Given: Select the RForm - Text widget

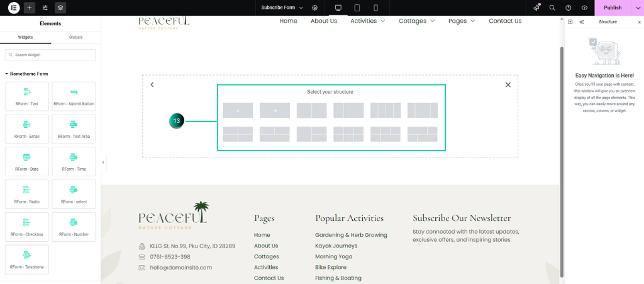Looking at the screenshot, I should point(26,96).
